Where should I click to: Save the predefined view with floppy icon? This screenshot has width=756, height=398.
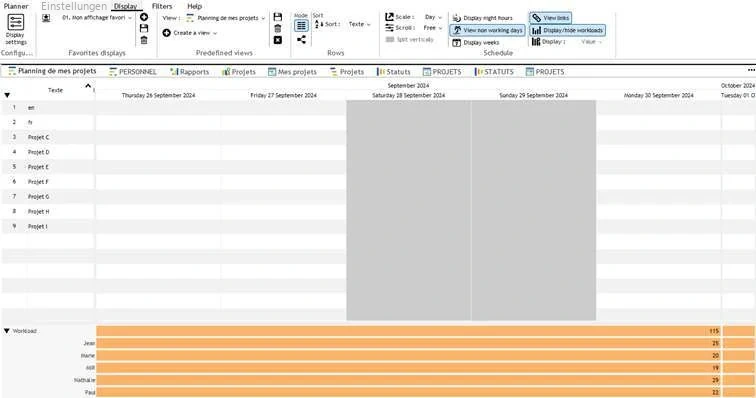pos(278,17)
